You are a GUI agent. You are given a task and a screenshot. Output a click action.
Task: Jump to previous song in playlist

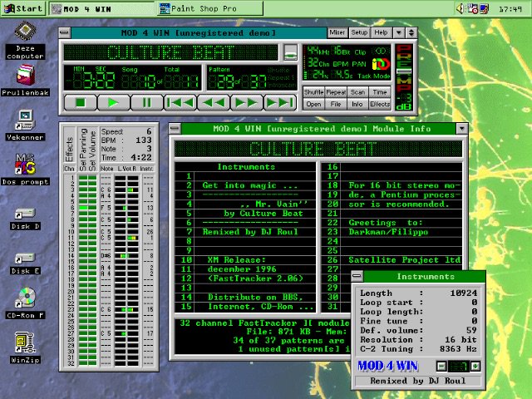(x=180, y=102)
